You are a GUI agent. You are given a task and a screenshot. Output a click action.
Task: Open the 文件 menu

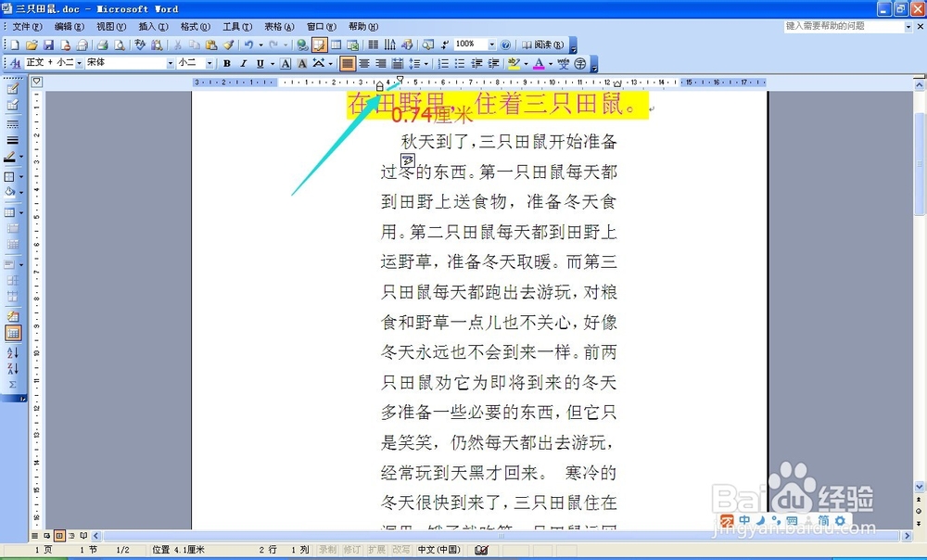point(27,27)
